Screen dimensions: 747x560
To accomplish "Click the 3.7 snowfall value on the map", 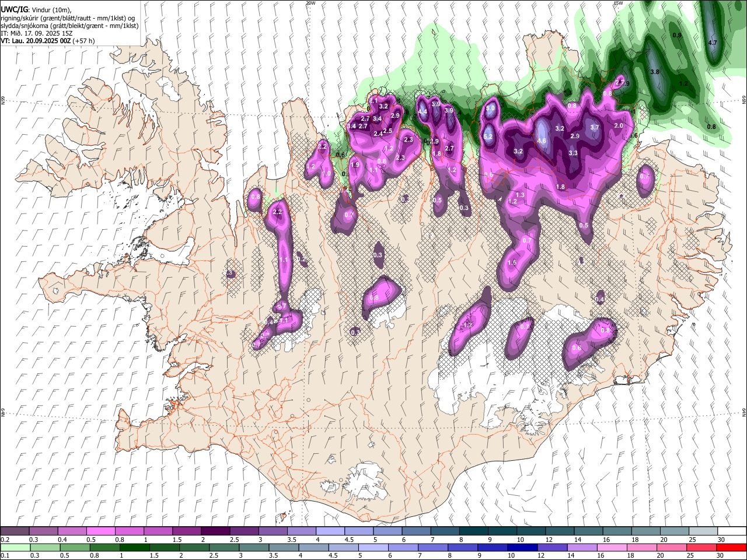I will [595, 127].
